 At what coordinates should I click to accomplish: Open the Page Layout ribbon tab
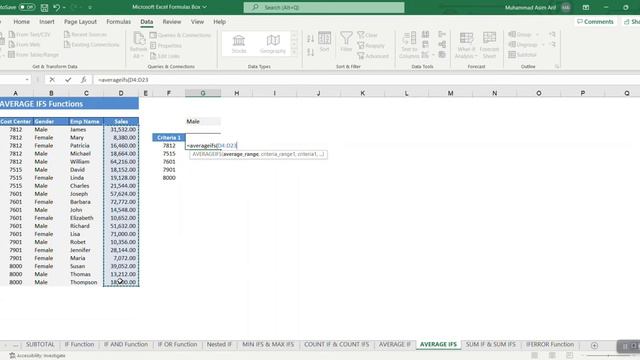[80, 22]
